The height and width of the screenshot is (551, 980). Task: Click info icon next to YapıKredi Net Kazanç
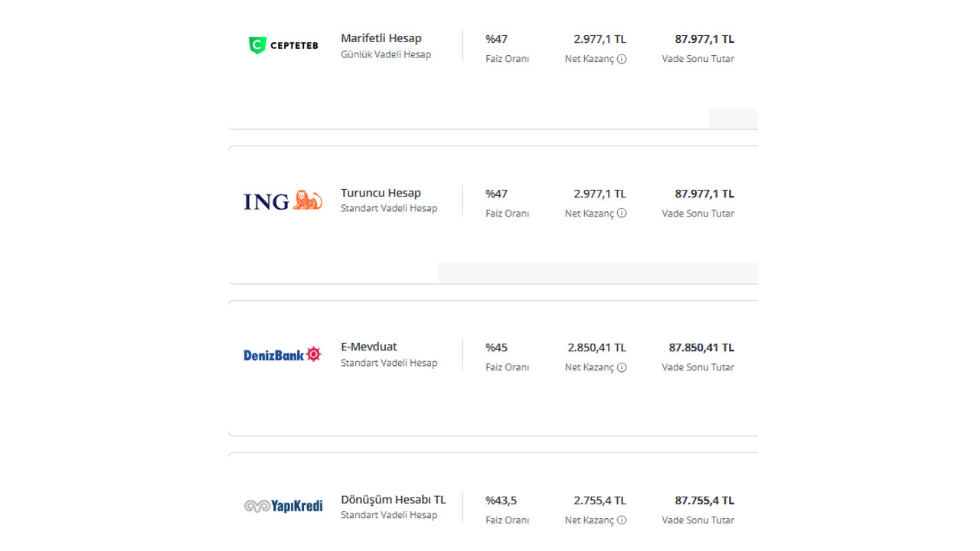tap(622, 520)
